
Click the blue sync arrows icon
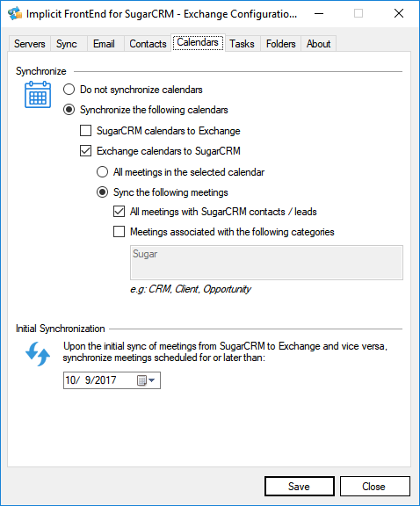(x=38, y=354)
